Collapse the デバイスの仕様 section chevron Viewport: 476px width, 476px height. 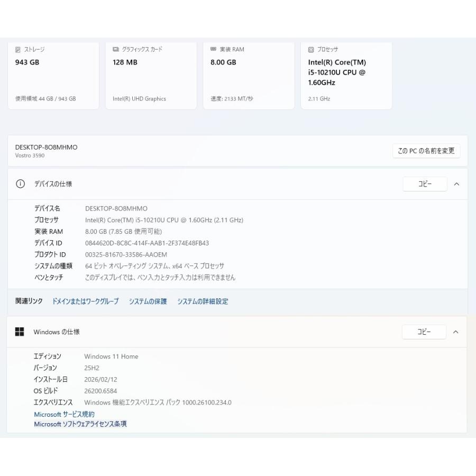(x=456, y=184)
